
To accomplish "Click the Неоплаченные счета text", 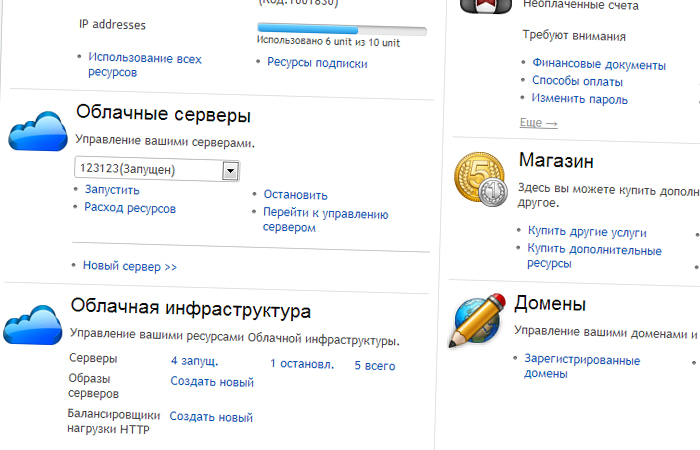I will click(x=581, y=5).
